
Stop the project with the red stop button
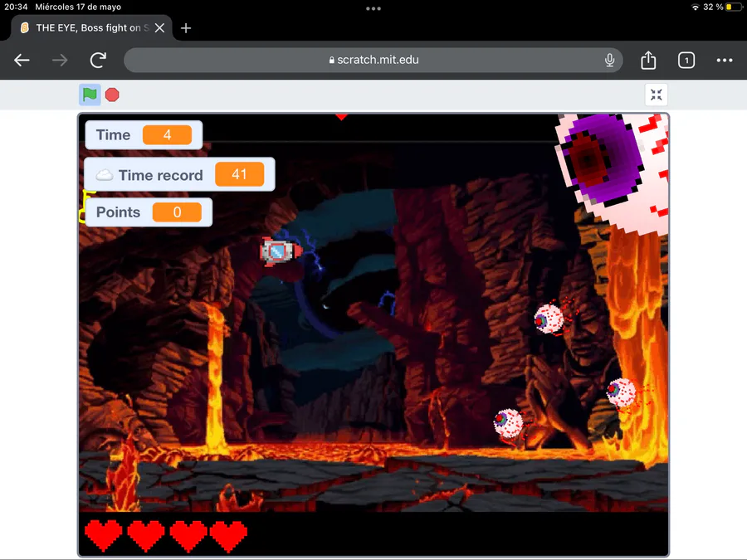click(112, 95)
